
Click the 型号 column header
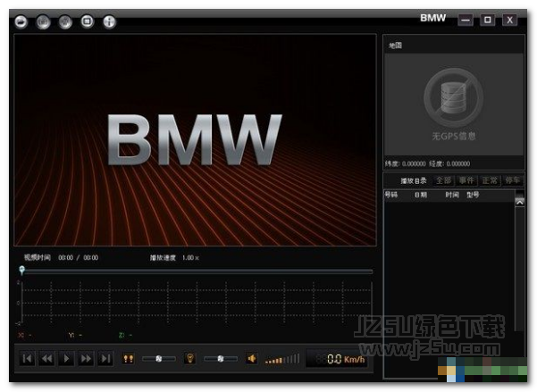point(473,195)
